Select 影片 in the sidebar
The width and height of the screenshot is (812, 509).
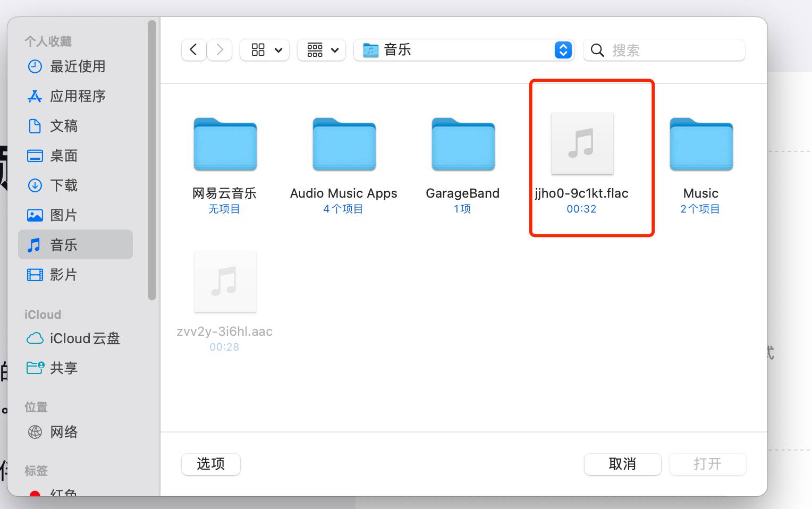pyautogui.click(x=75, y=275)
